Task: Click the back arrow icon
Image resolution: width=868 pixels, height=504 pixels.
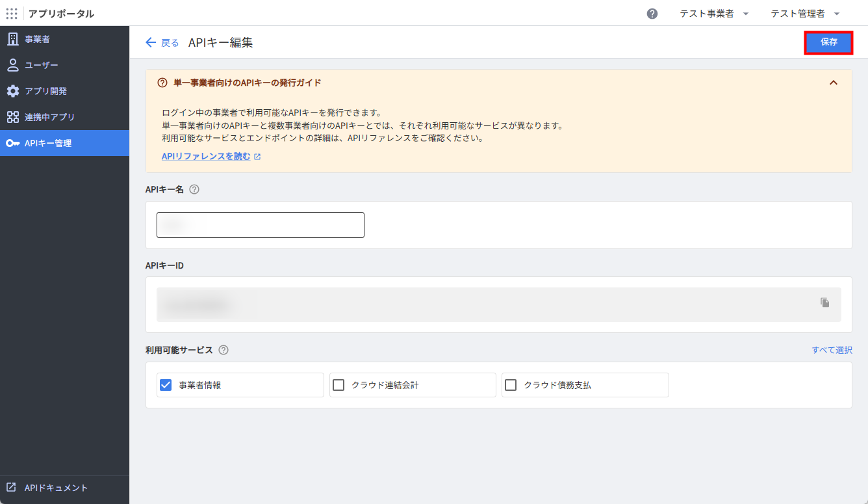Action: point(151,42)
